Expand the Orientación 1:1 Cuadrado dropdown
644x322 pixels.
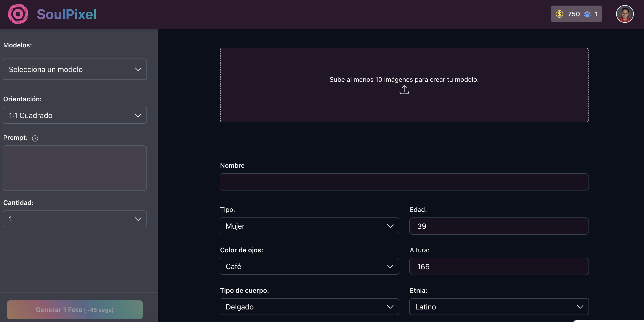[75, 115]
